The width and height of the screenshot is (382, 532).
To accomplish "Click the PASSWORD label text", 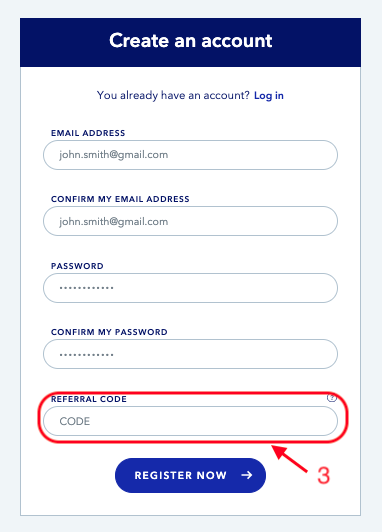I will 77,266.
